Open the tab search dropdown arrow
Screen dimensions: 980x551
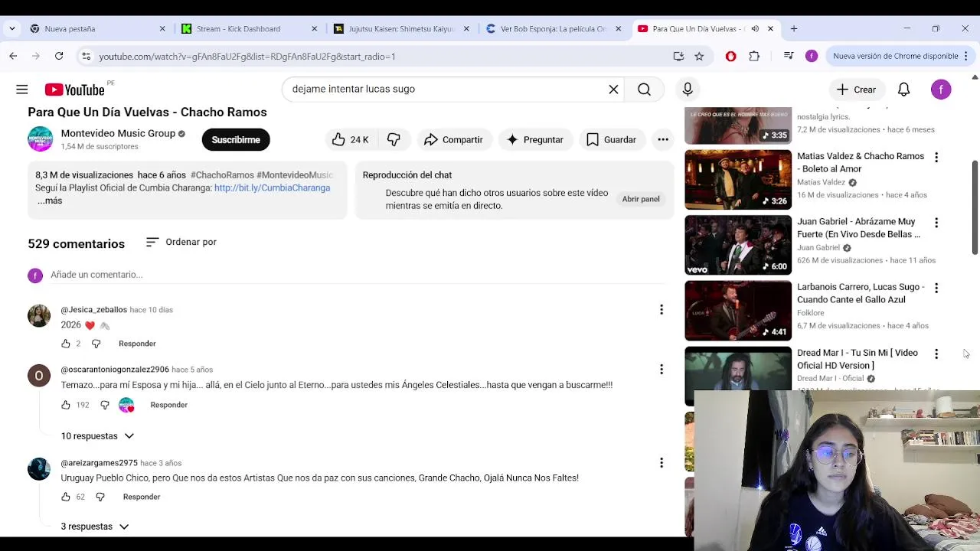(11, 29)
